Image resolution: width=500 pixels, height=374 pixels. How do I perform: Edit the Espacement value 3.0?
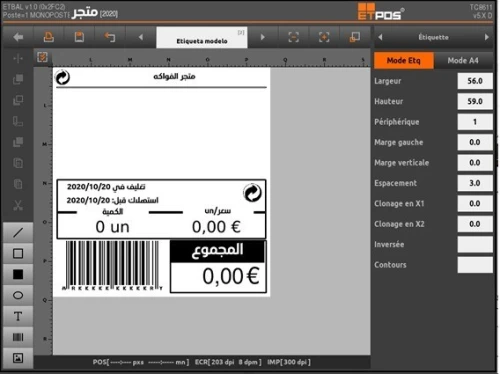[475, 183]
